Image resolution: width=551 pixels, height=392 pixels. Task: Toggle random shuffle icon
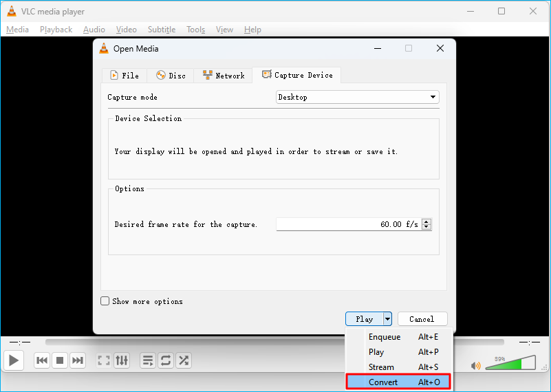[x=184, y=360]
